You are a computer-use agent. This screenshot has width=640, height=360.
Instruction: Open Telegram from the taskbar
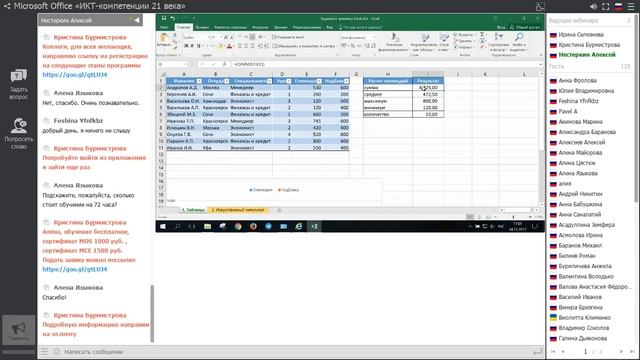[268, 226]
